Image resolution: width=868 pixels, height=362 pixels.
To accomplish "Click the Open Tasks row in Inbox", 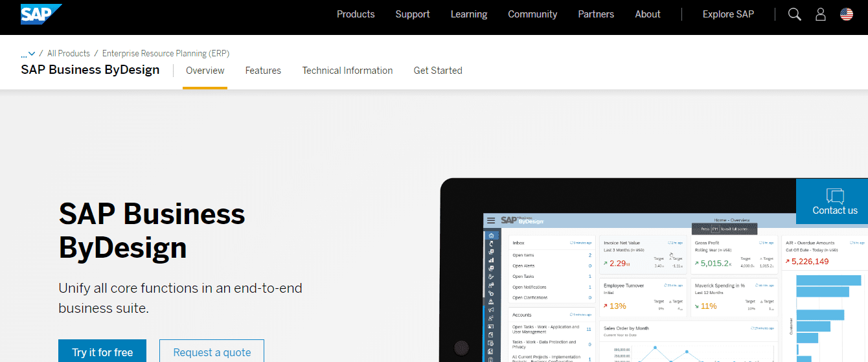I will pyautogui.click(x=552, y=277).
